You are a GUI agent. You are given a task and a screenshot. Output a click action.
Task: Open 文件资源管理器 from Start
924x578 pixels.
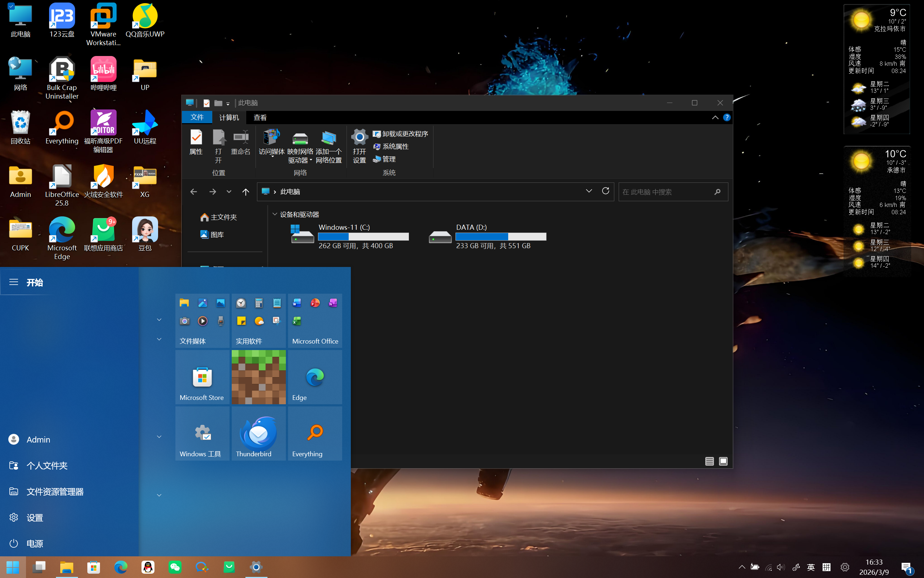point(69,491)
